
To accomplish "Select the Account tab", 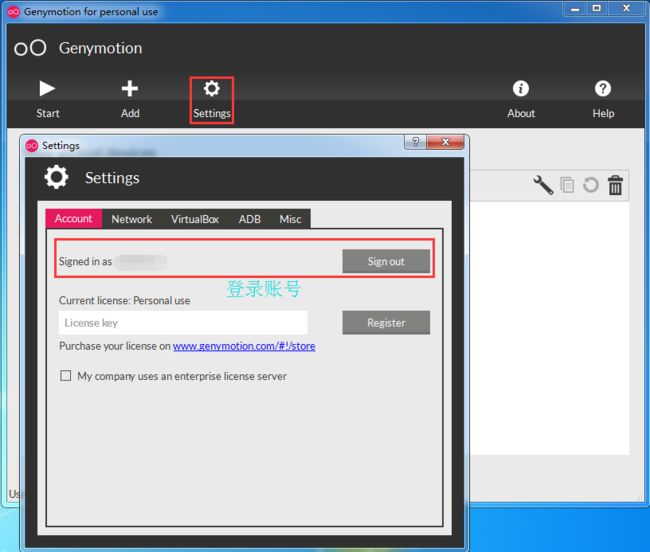I will click(x=74, y=218).
